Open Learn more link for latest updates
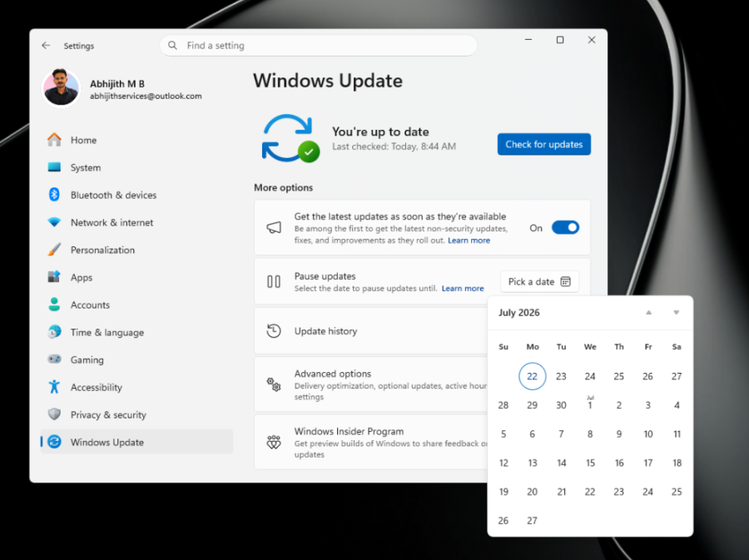This screenshot has width=749, height=560. coord(469,240)
